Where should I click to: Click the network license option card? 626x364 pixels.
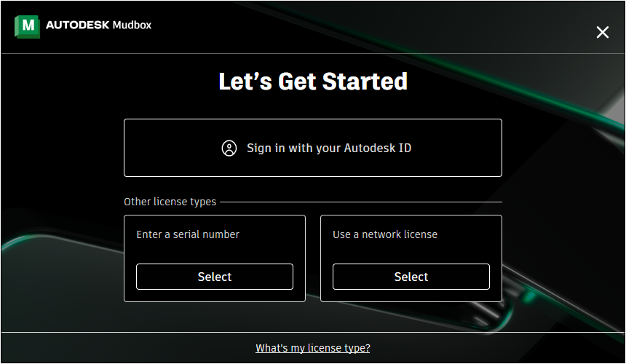(x=411, y=258)
